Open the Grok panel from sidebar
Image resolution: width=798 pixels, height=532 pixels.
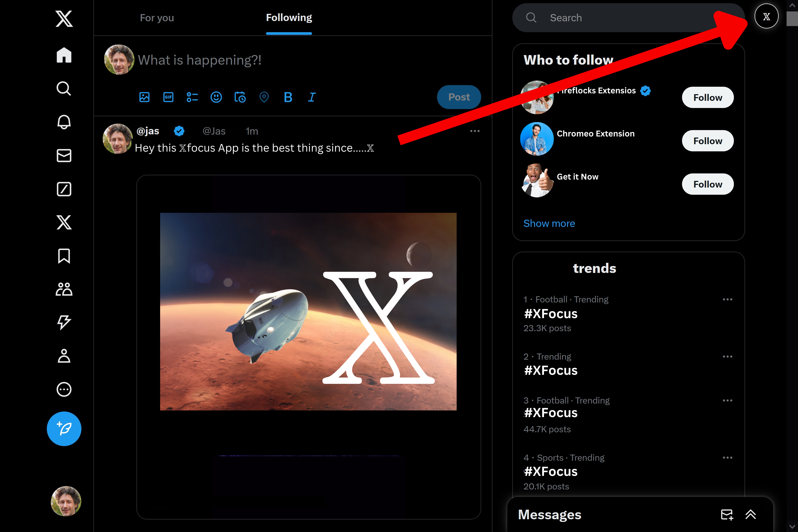pos(64,189)
